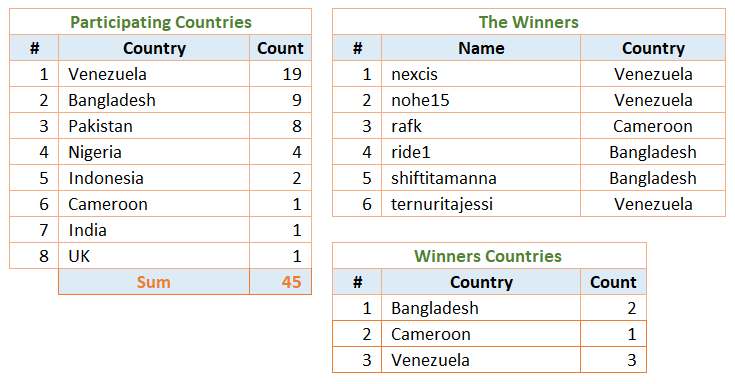Image resolution: width=735 pixels, height=384 pixels.
Task: Click Venezuela count 3 in Winners Countries
Action: (614, 360)
